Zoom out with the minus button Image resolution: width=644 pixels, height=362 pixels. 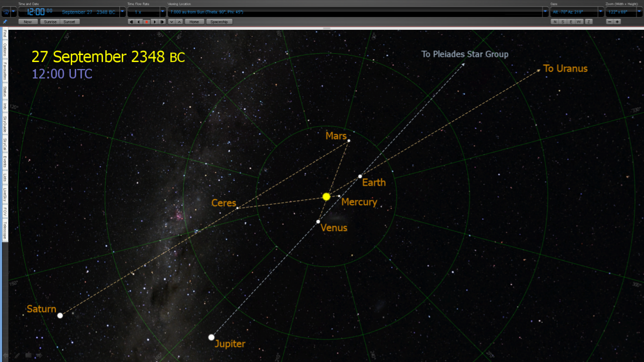(x=609, y=22)
